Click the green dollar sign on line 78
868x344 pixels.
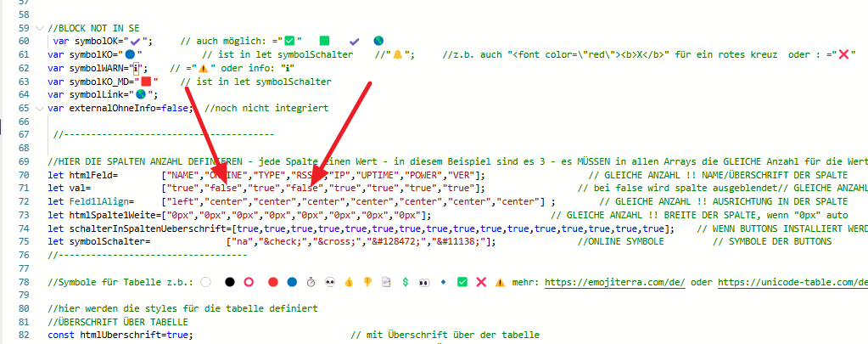[406, 282]
